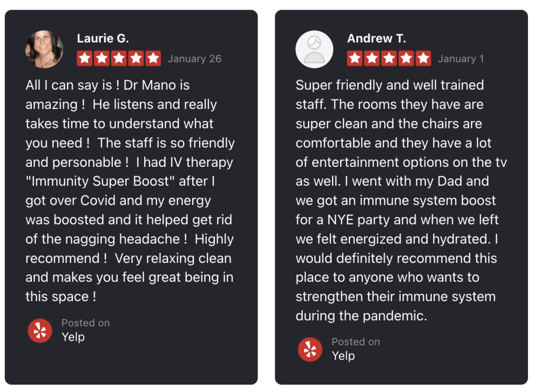Click Laurie G.'s profile photo

pos(44,49)
